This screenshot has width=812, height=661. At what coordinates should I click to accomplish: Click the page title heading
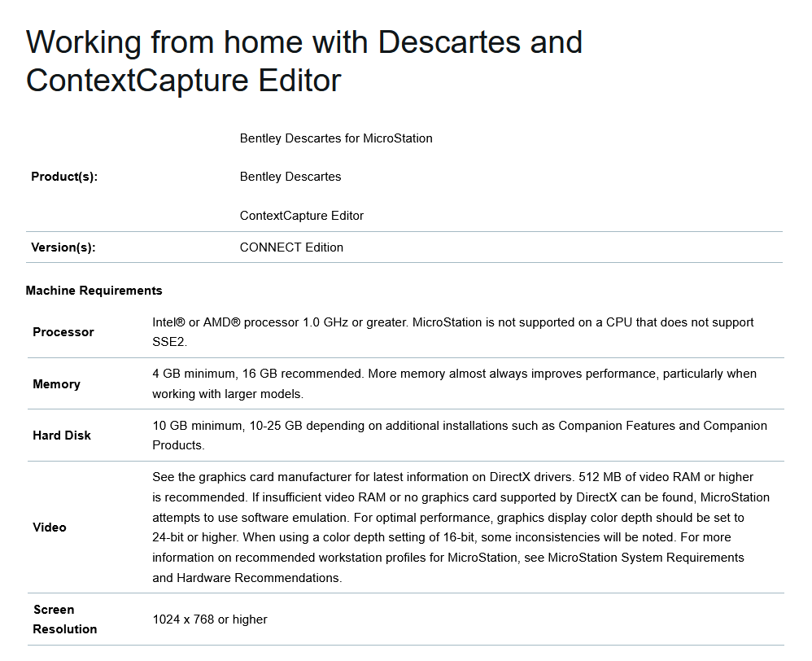pyautogui.click(x=304, y=61)
